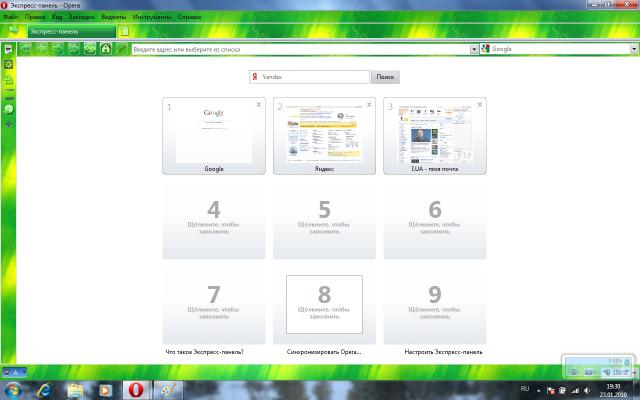
Task: Click the Forward arrow in navigation toolbar
Action: pyautogui.click(x=58, y=49)
